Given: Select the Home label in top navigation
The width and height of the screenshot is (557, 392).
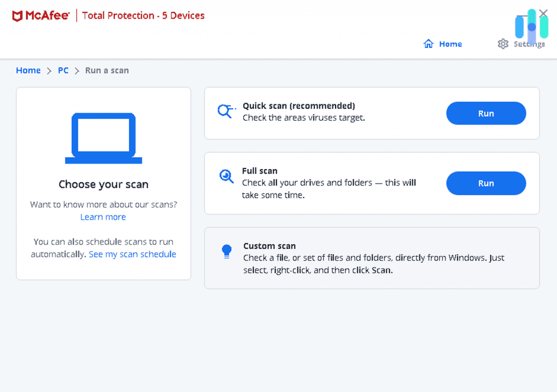Looking at the screenshot, I should [x=450, y=44].
